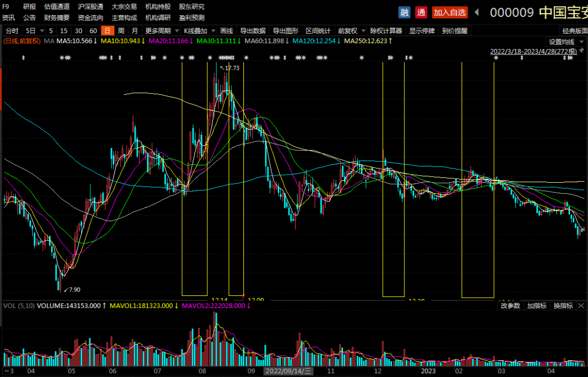Click the 17.73 high price marker
Viewport: 588px width, 377px height.
231,68
